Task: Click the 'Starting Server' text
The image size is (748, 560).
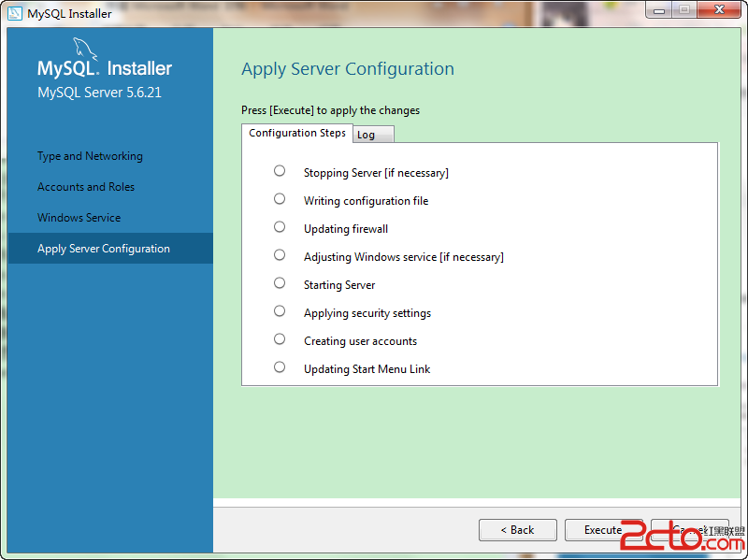Action: [x=339, y=285]
